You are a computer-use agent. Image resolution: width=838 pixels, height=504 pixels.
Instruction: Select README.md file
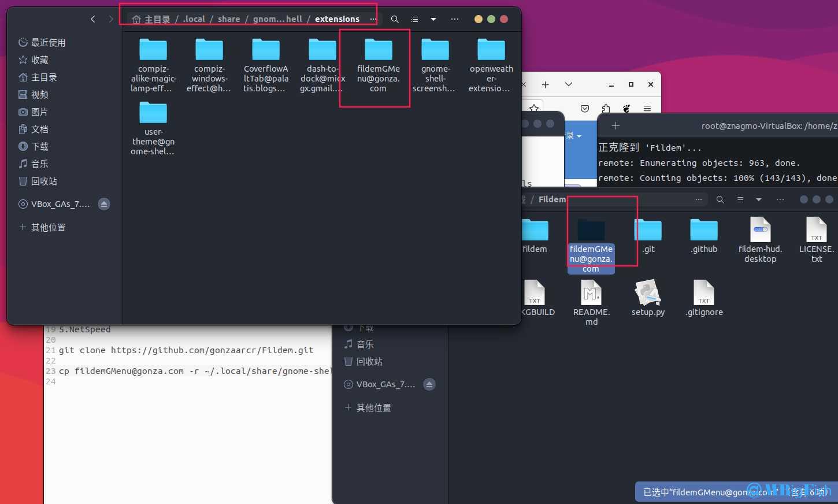click(591, 303)
